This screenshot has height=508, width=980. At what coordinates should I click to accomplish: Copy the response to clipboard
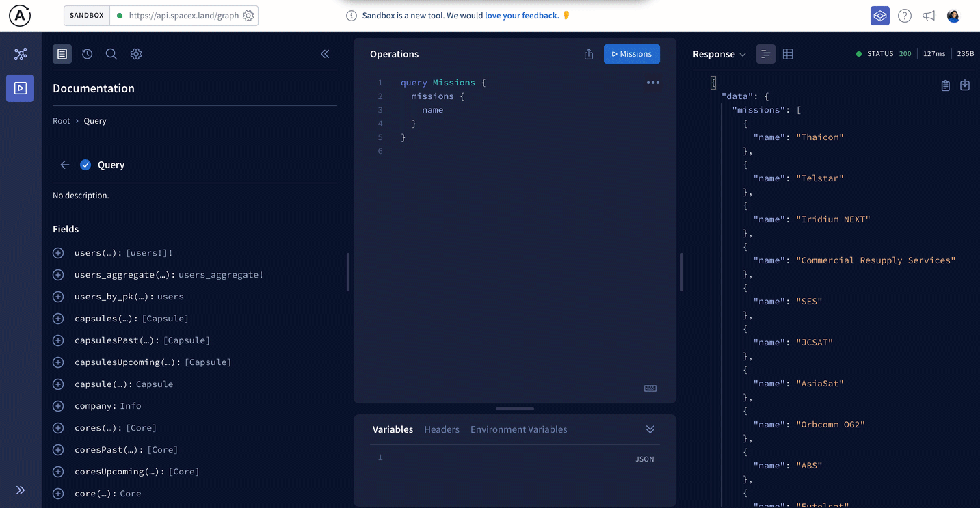click(x=946, y=85)
